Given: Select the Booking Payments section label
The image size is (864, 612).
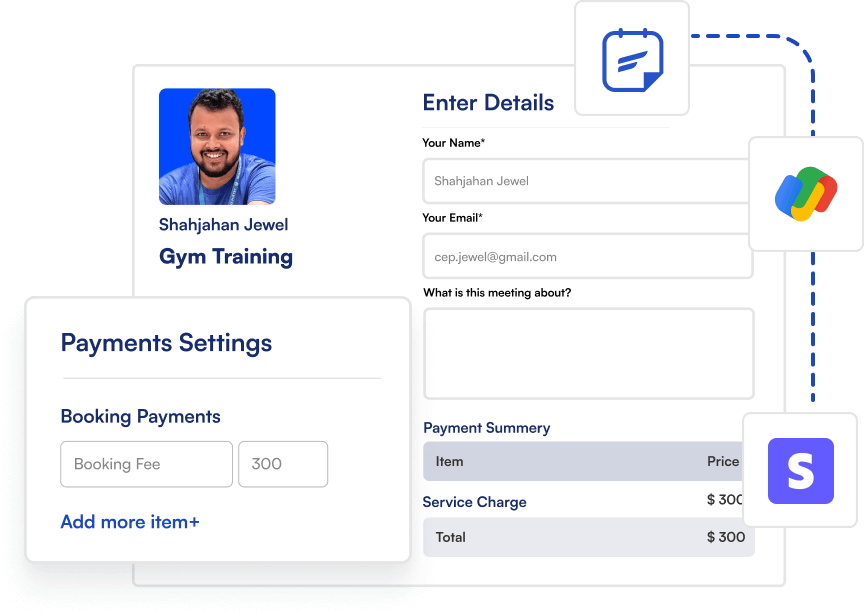Looking at the screenshot, I should tap(142, 416).
